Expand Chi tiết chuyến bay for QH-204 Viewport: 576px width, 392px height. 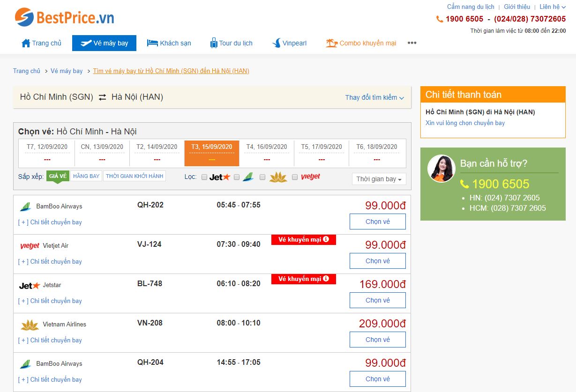[x=50, y=379]
